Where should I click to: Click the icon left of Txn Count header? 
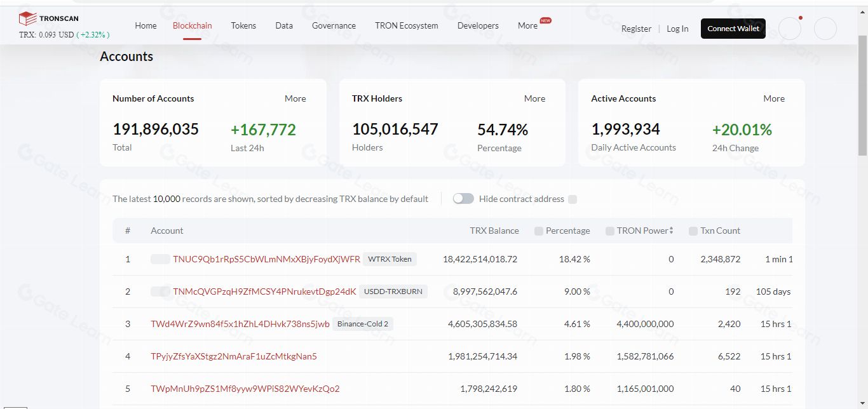[693, 231]
